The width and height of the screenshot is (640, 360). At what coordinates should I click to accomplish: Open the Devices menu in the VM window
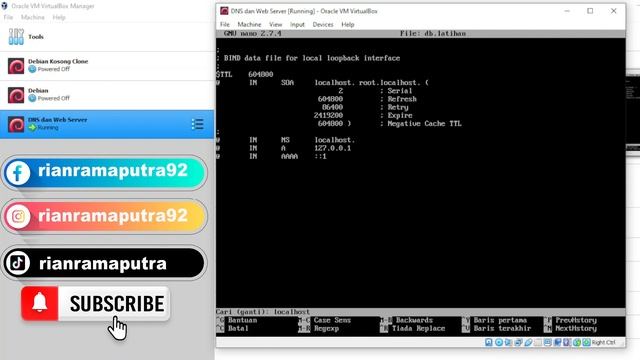(x=323, y=24)
